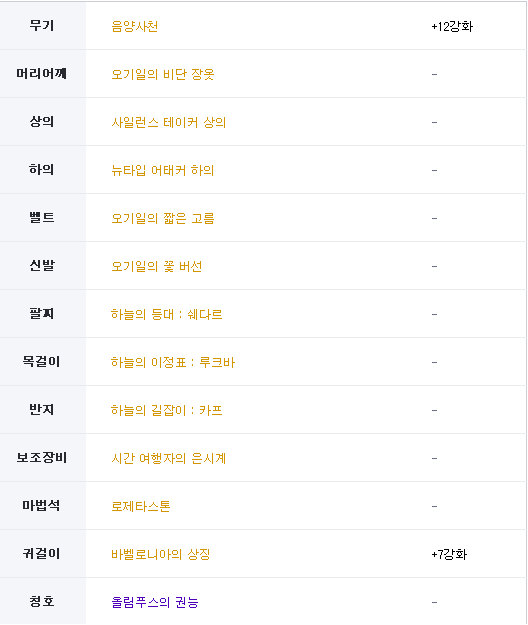Open 하늘의 길잡이 : 카프 ring link
528x625 pixels.
(x=167, y=410)
